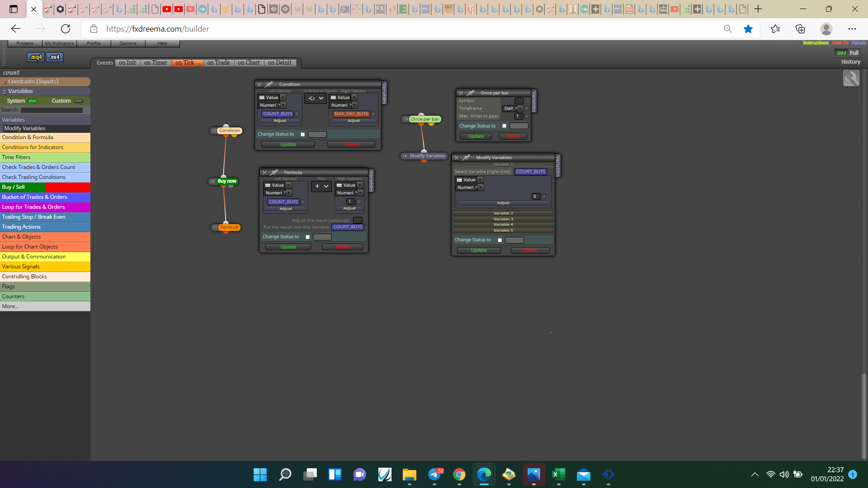Check Change Status to box in Formula panel
Image resolution: width=868 pixels, height=488 pixels.
[307, 237]
